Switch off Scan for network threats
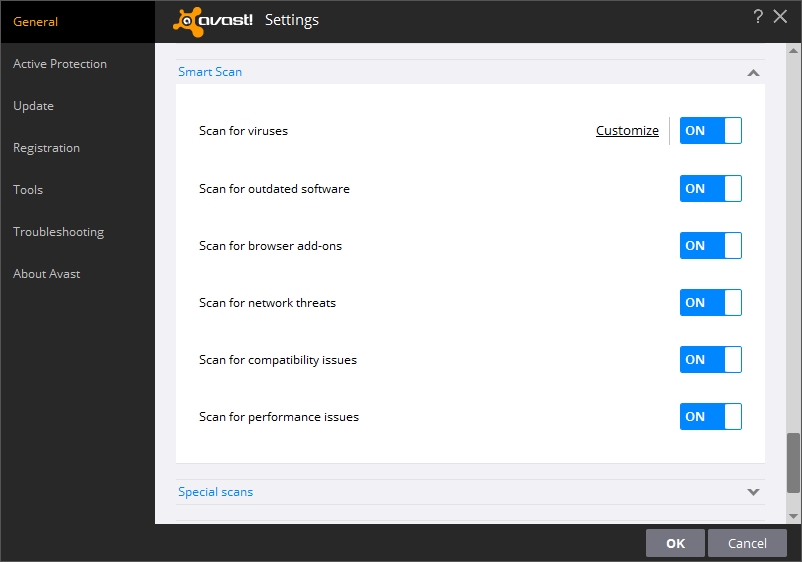Viewport: 802px width, 562px height. pyautogui.click(x=711, y=302)
